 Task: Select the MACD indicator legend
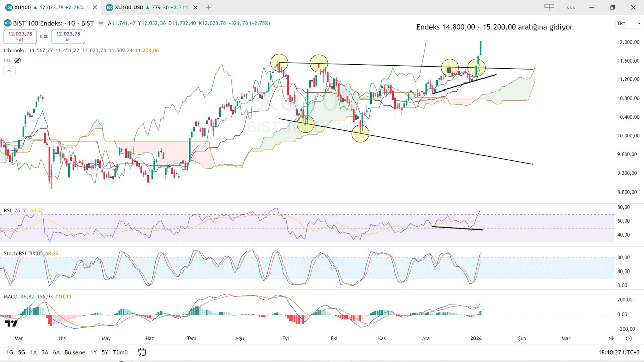[11, 297]
